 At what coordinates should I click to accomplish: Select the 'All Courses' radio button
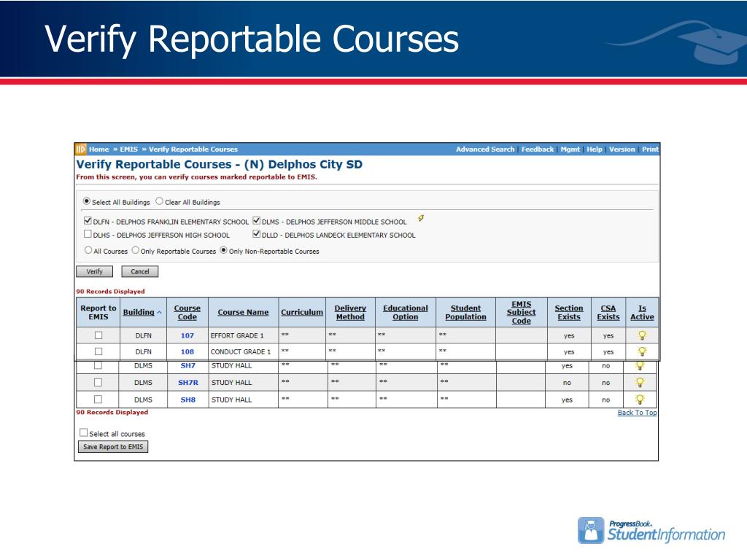(x=88, y=250)
